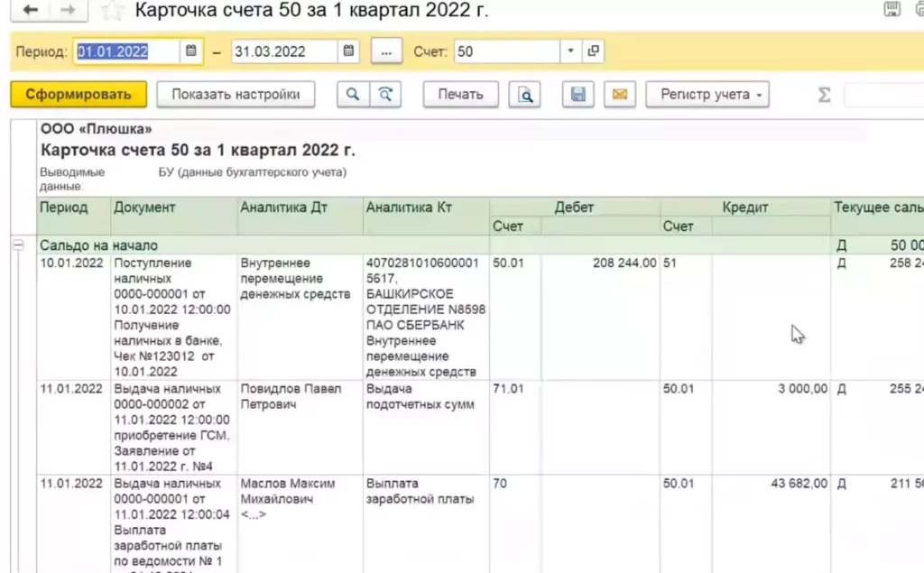
Task: Save report using floppy disk icon
Action: click(578, 95)
